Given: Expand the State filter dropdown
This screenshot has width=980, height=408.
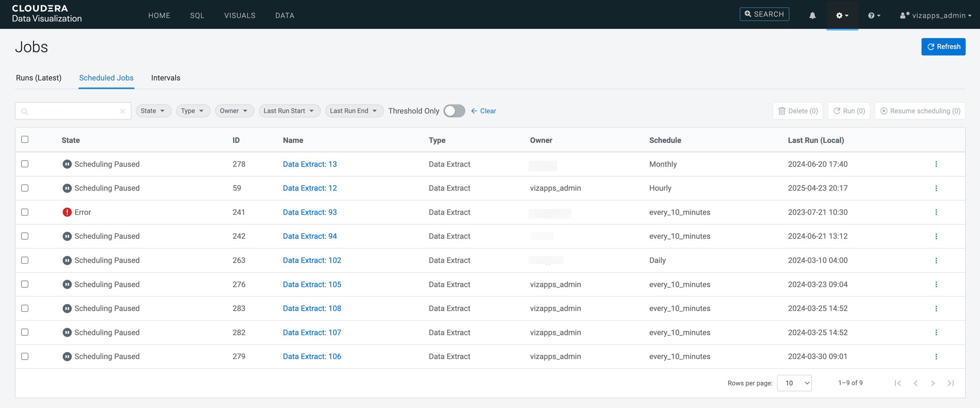Looking at the screenshot, I should [x=153, y=111].
